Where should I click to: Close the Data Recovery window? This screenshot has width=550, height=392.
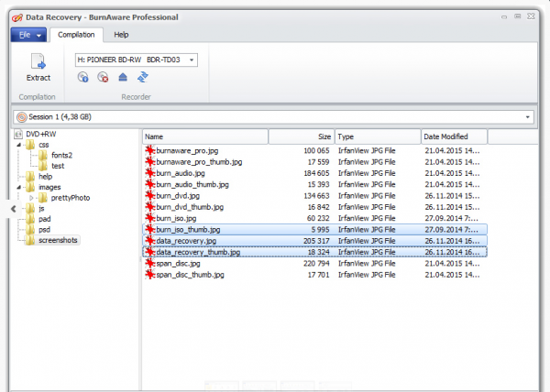pyautogui.click(x=531, y=16)
